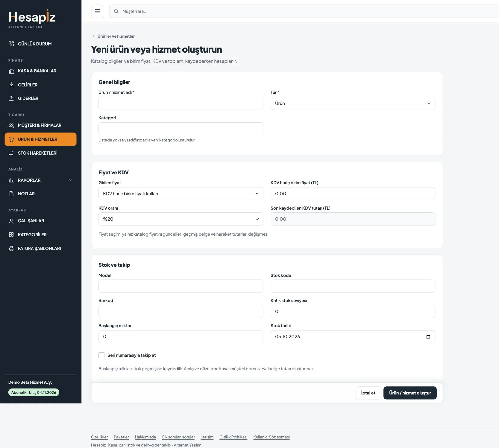499x448 pixels.
Task: Click the Gelirler download arrow icon
Action: 11,85
